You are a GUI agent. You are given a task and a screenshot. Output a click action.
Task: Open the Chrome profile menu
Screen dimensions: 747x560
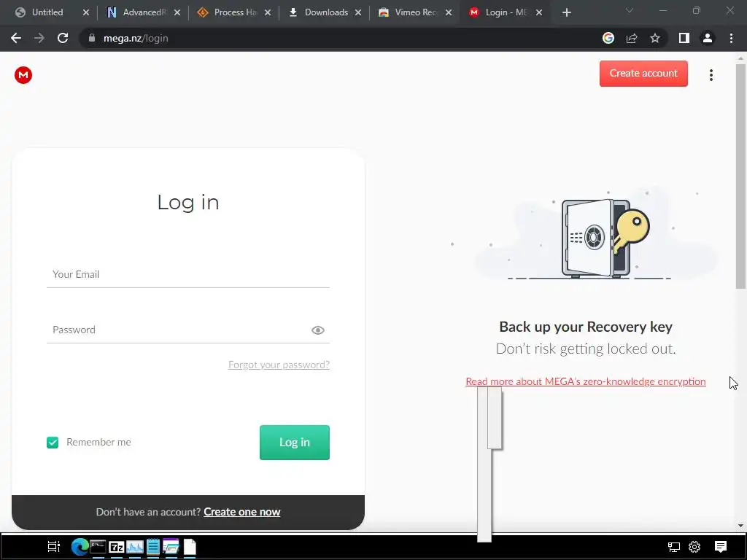pos(708,38)
